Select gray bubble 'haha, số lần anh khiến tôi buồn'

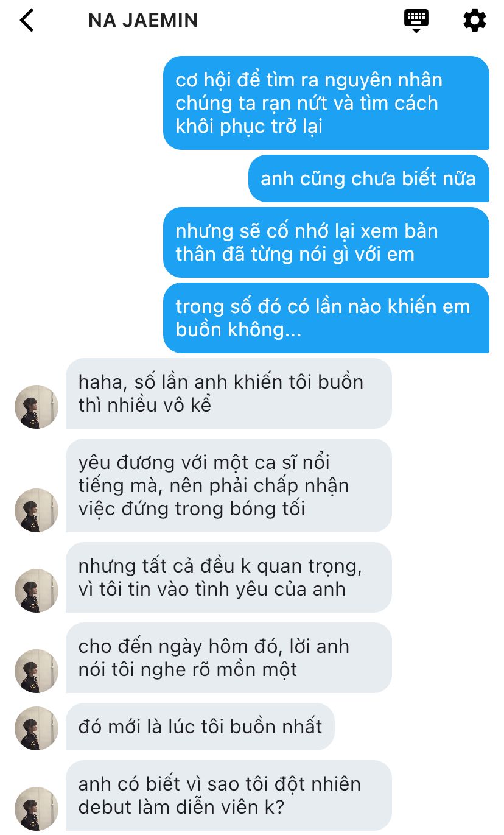click(229, 393)
